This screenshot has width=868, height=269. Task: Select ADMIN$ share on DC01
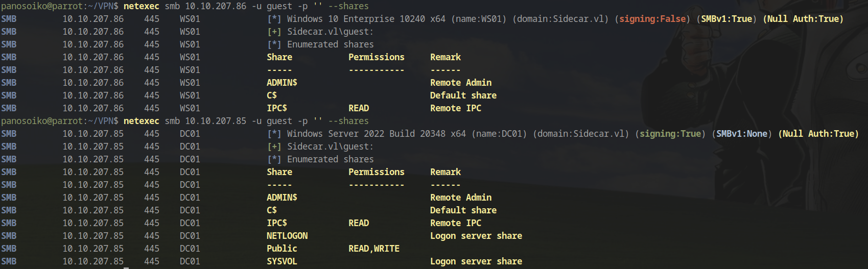[282, 198]
